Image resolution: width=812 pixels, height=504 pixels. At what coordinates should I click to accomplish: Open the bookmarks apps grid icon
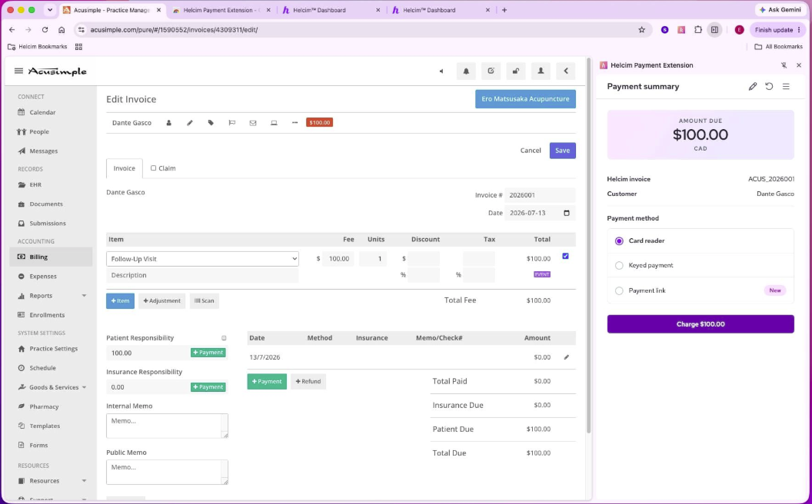click(x=78, y=47)
